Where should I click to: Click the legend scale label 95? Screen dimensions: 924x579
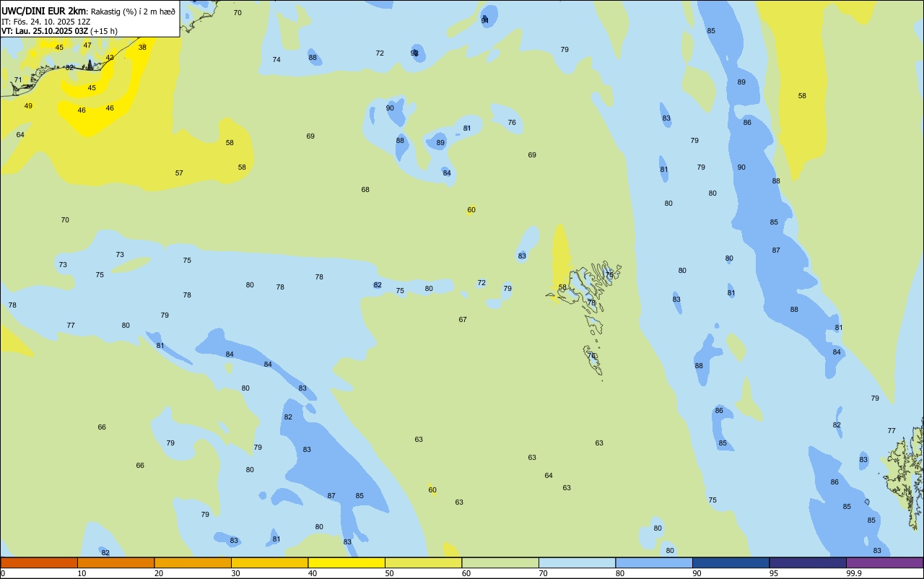pos(774,573)
